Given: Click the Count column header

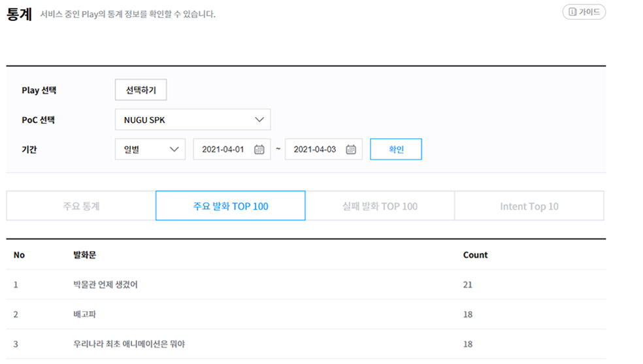Looking at the screenshot, I should [475, 255].
